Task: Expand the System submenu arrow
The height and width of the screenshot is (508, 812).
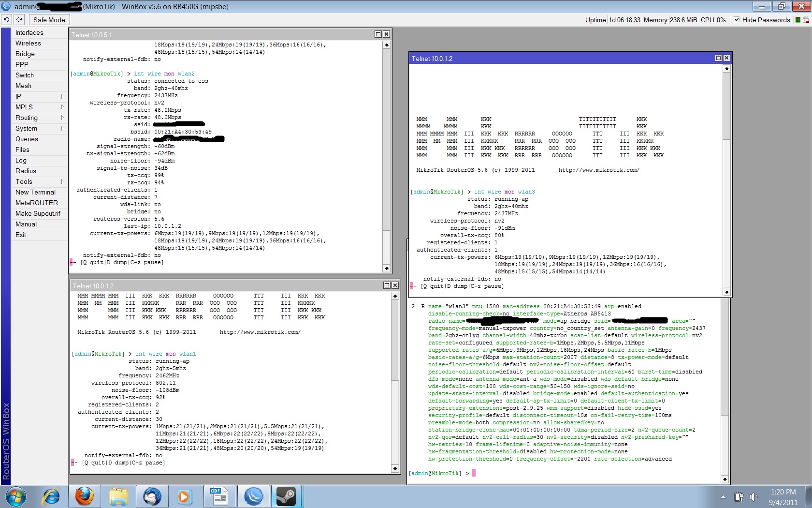Action: pos(62,128)
